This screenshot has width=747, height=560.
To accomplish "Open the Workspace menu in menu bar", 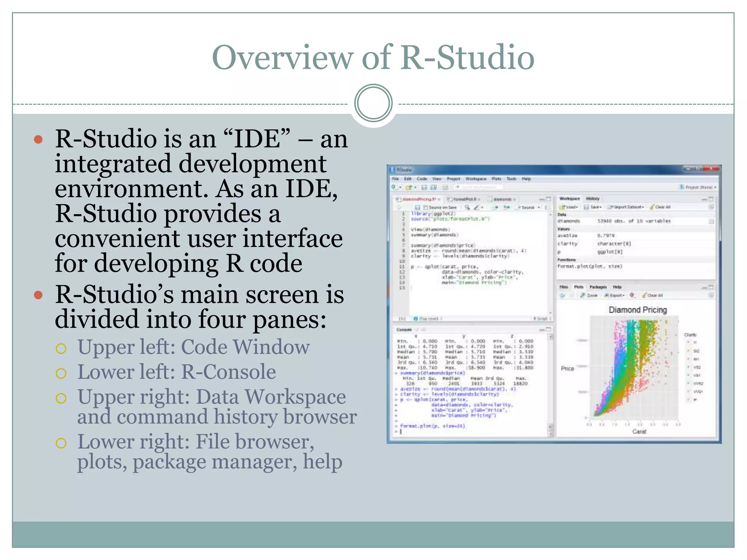I will (476, 179).
